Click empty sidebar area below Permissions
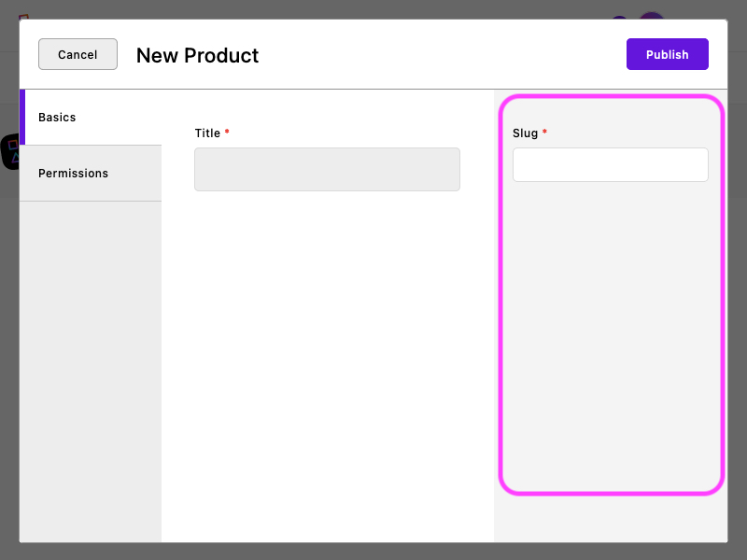The image size is (747, 560). pyautogui.click(x=91, y=373)
